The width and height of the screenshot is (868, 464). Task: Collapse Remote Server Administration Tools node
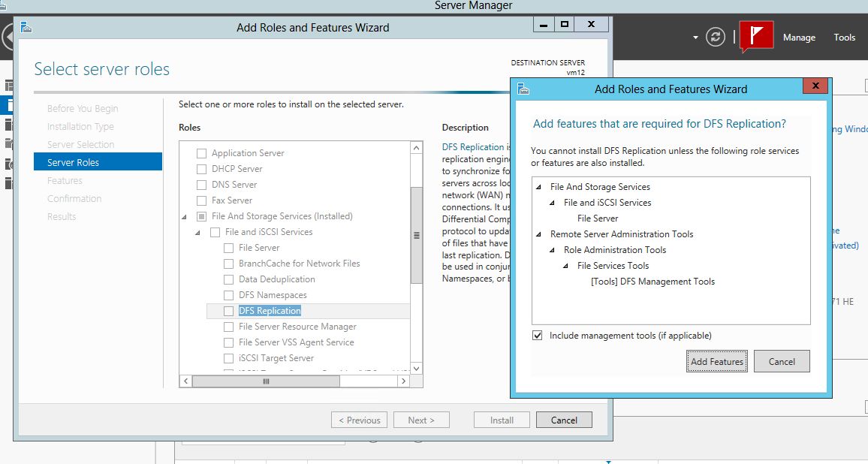pos(538,235)
